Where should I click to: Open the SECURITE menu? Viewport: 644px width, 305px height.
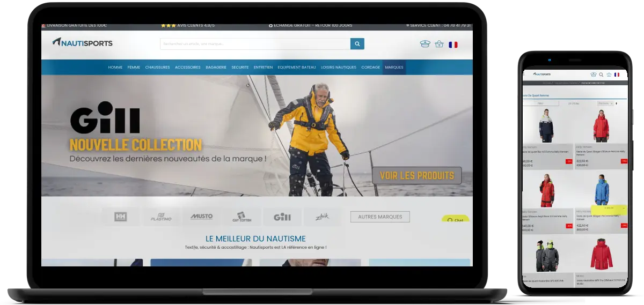[240, 68]
